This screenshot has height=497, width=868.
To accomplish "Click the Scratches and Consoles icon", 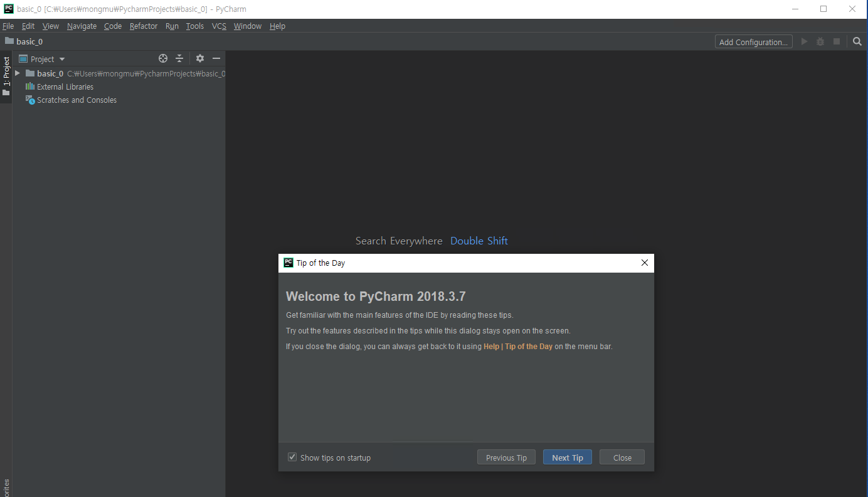I will tap(30, 100).
